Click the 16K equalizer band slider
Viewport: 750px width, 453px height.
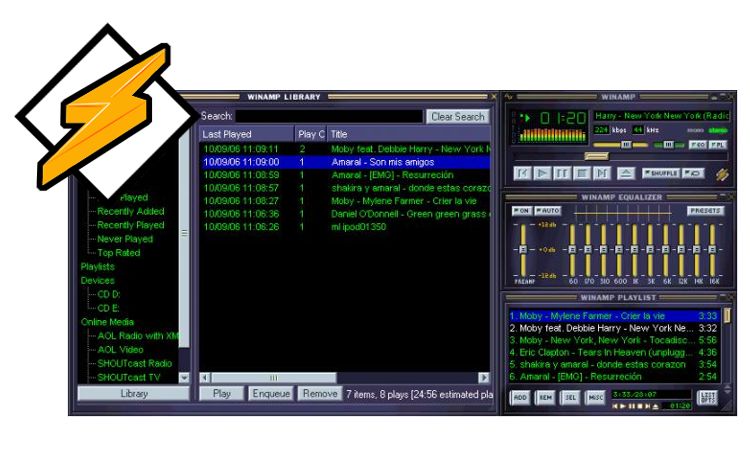[x=713, y=250]
